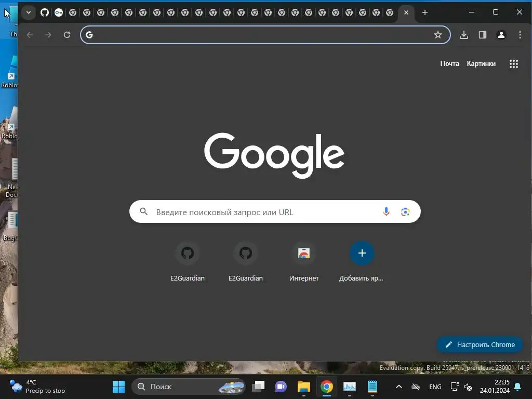Image resolution: width=532 pixels, height=399 pixels.
Task: Reload the current page
Action: (67, 35)
